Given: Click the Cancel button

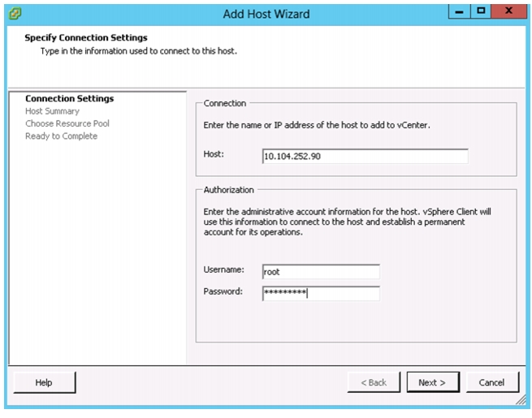Looking at the screenshot, I should 492,382.
